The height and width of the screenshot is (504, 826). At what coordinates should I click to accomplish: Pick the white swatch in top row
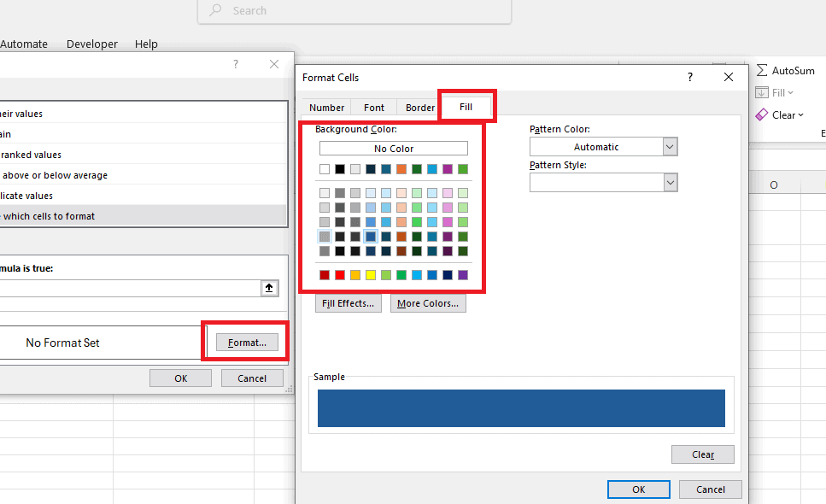[325, 169]
